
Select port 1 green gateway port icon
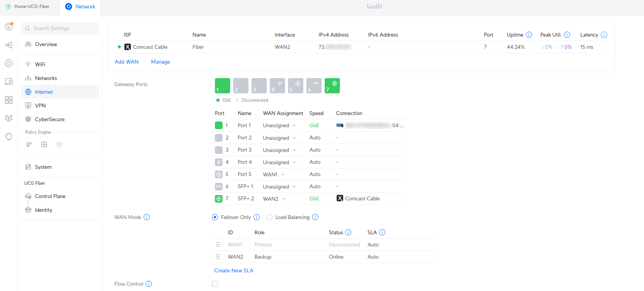point(222,86)
